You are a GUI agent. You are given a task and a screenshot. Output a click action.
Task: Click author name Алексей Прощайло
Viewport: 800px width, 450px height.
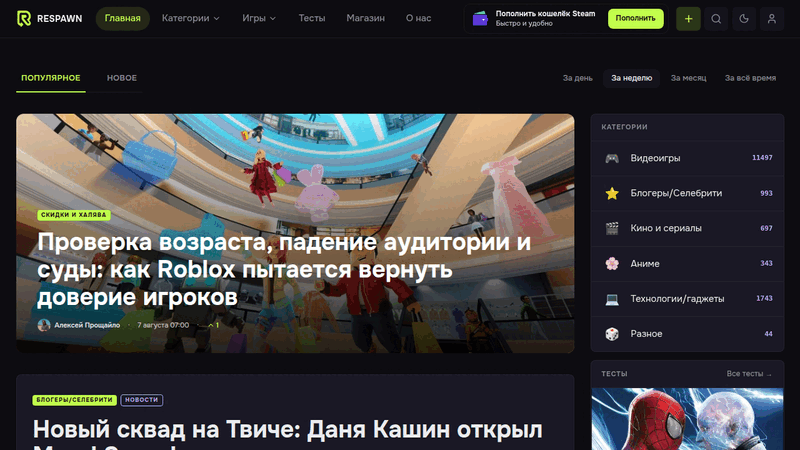click(x=87, y=325)
